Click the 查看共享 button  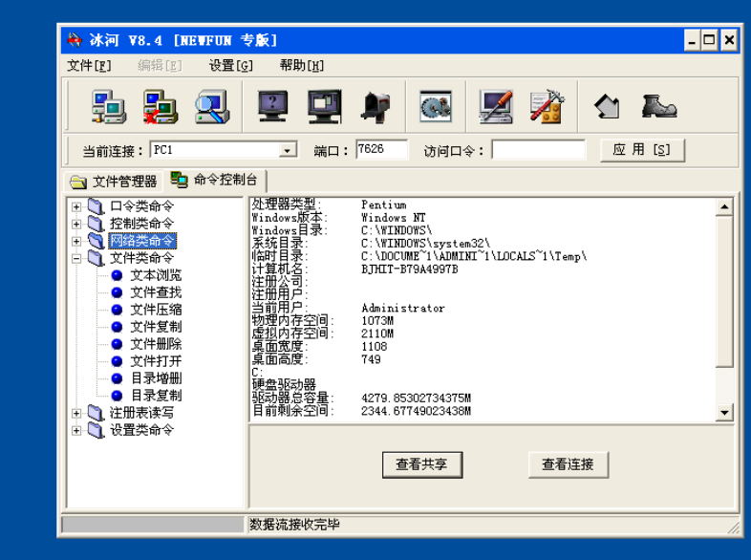coord(422,464)
